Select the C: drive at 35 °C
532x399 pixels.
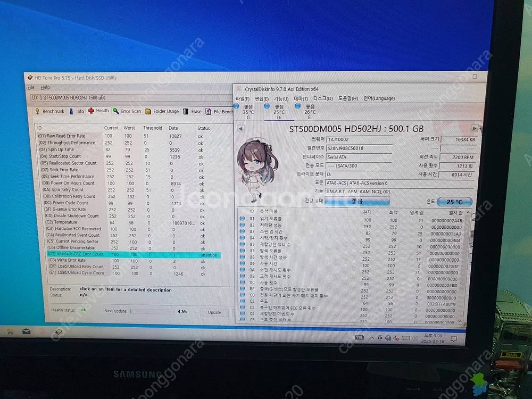(x=245, y=112)
